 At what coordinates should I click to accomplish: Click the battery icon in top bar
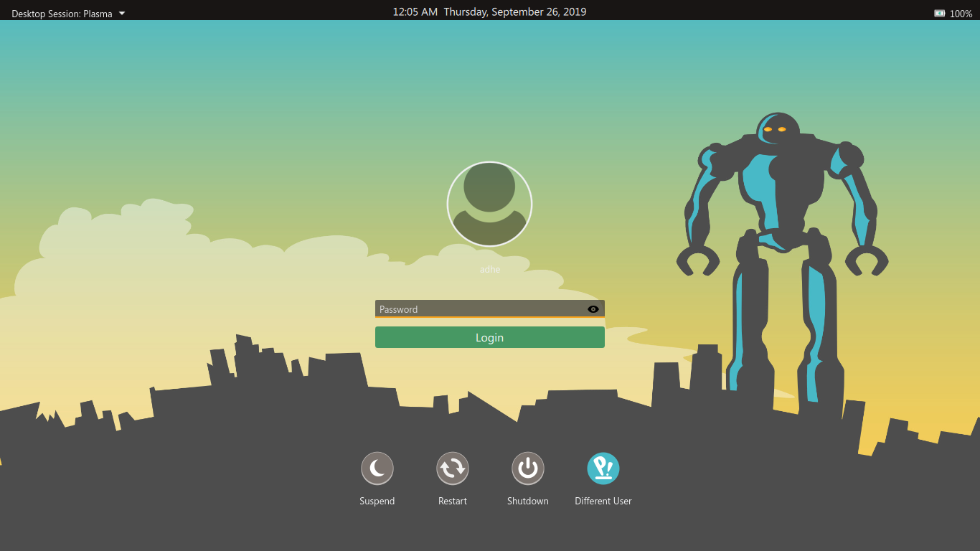pos(939,13)
